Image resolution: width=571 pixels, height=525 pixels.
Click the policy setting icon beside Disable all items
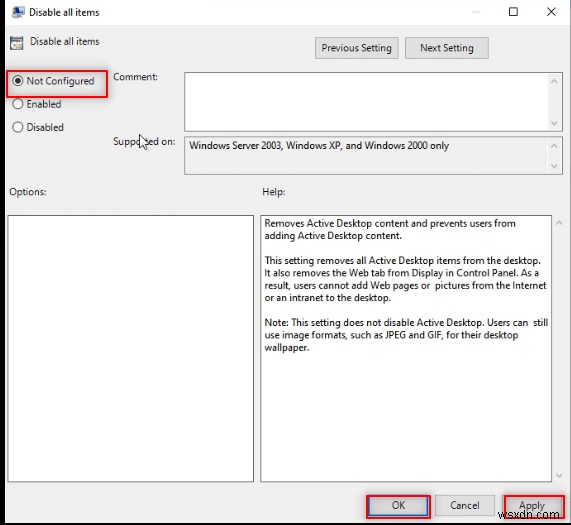coord(17,43)
